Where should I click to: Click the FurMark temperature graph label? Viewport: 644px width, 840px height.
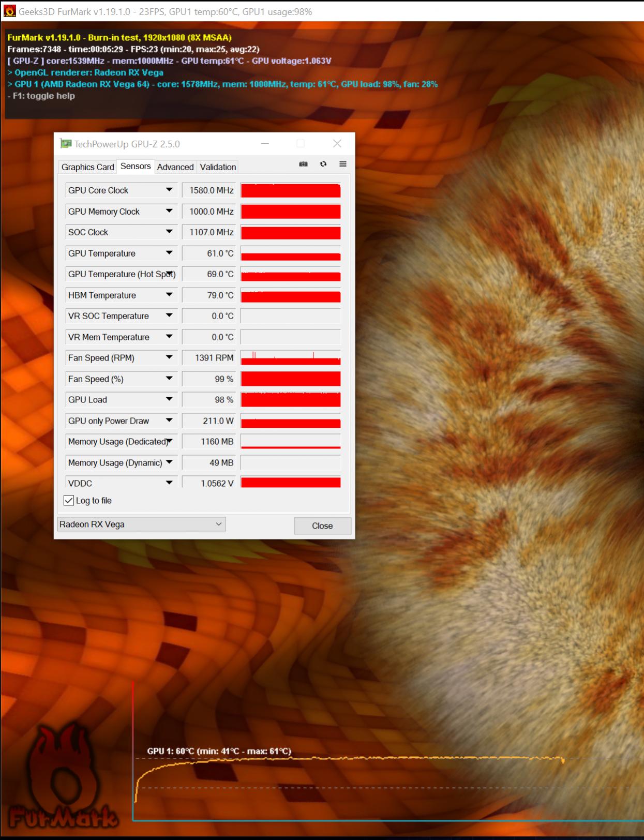tap(219, 751)
